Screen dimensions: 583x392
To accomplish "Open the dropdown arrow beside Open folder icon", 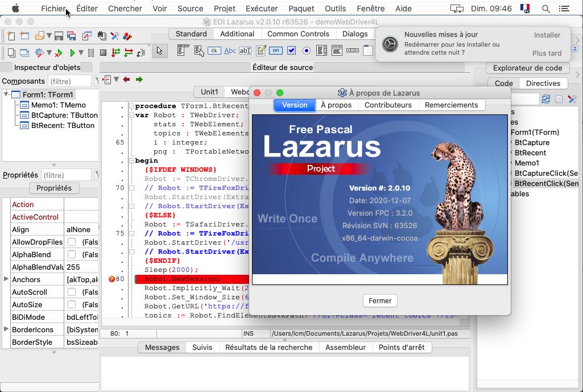I will [x=49, y=36].
